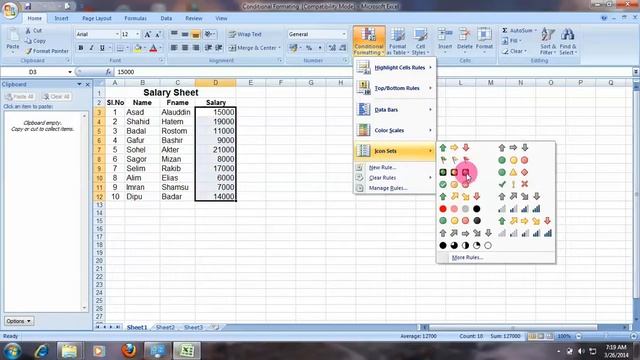Click Clear All in Clipboard pane
The image size is (640, 360).
(56, 97)
